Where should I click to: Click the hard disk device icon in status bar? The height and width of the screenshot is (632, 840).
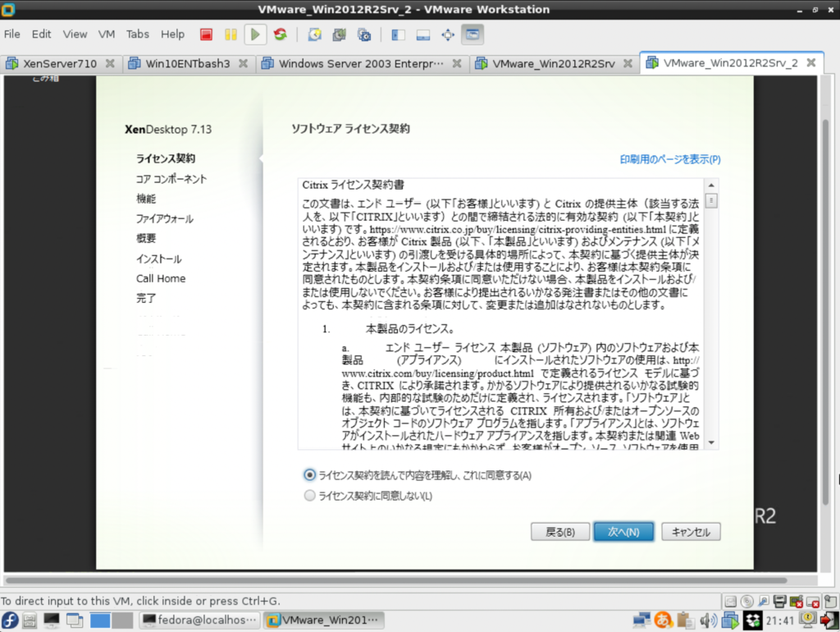tap(730, 602)
